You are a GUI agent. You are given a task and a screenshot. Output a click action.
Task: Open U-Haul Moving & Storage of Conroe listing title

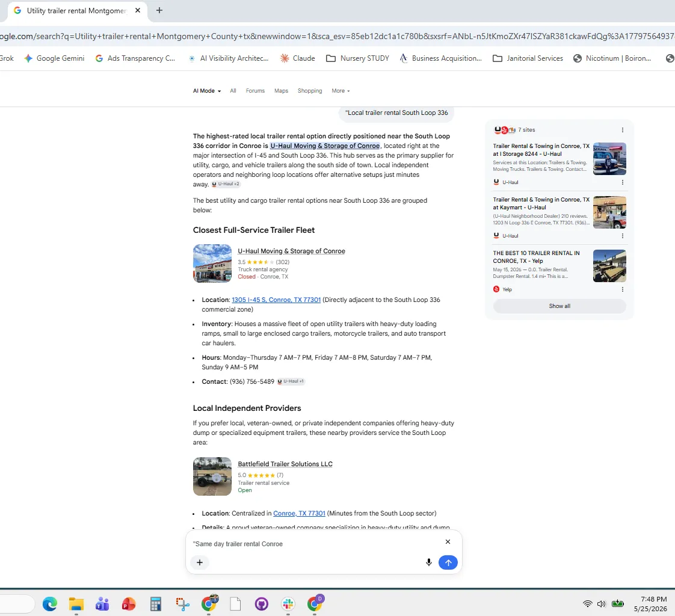coord(291,251)
